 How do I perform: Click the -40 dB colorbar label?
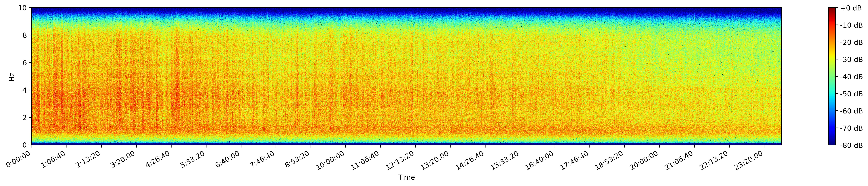coord(852,77)
